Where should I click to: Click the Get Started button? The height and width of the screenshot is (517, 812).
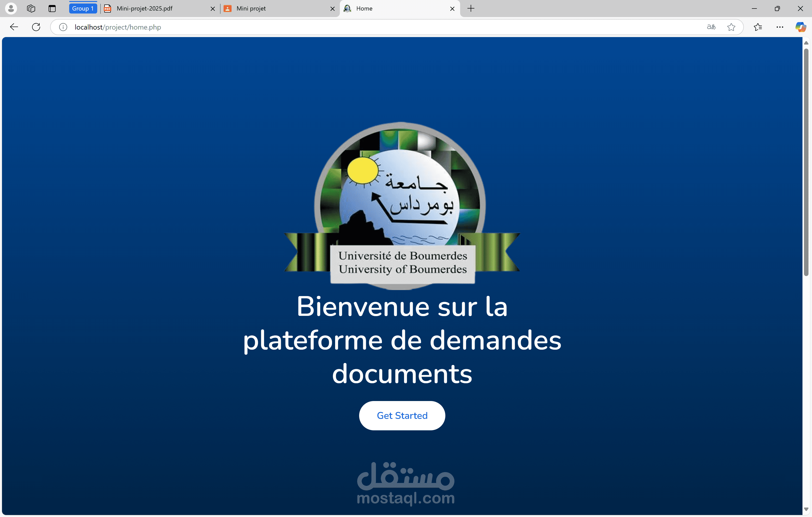point(402,416)
